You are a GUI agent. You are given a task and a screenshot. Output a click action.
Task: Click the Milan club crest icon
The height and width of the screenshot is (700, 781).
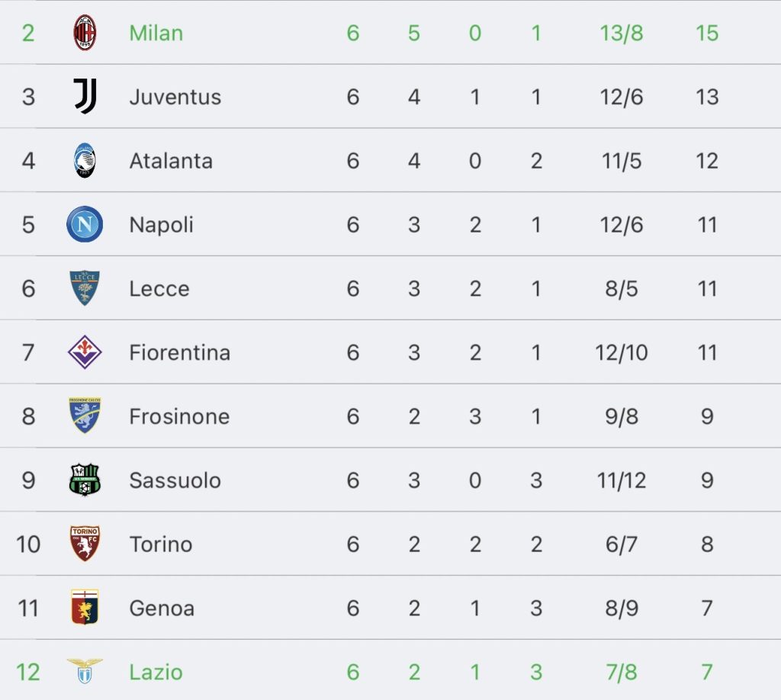[85, 33]
